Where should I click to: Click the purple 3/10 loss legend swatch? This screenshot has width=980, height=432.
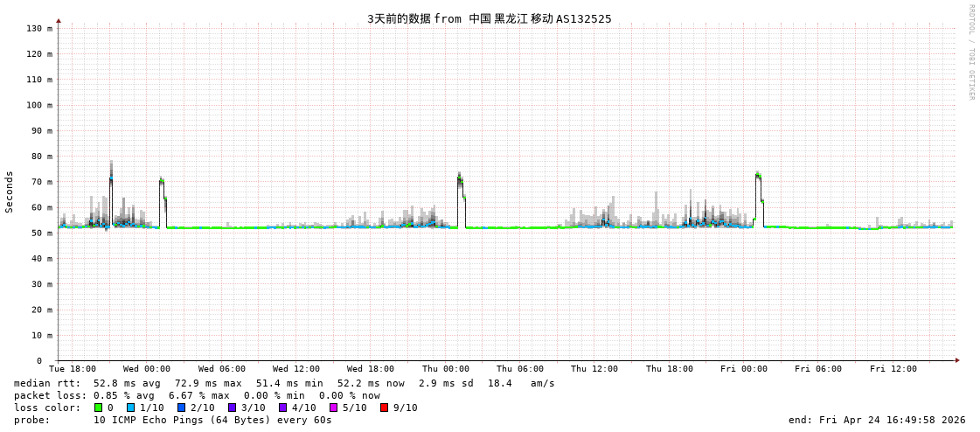click(x=232, y=408)
